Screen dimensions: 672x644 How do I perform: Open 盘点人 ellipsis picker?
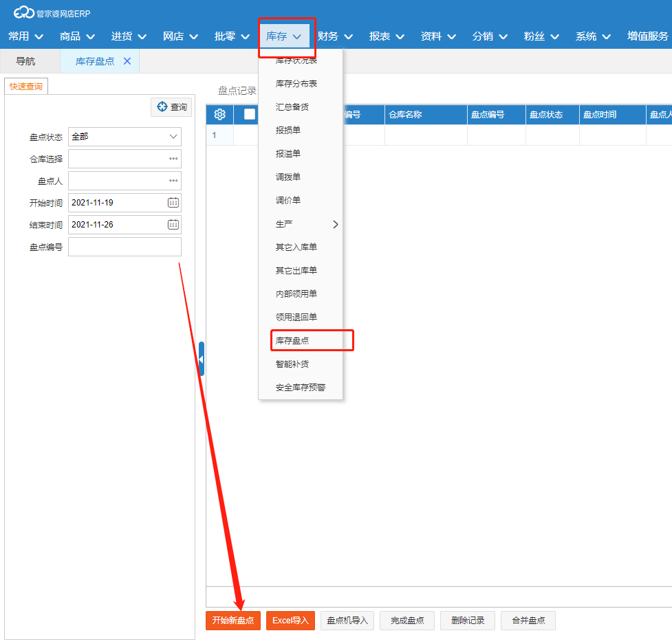coord(173,181)
